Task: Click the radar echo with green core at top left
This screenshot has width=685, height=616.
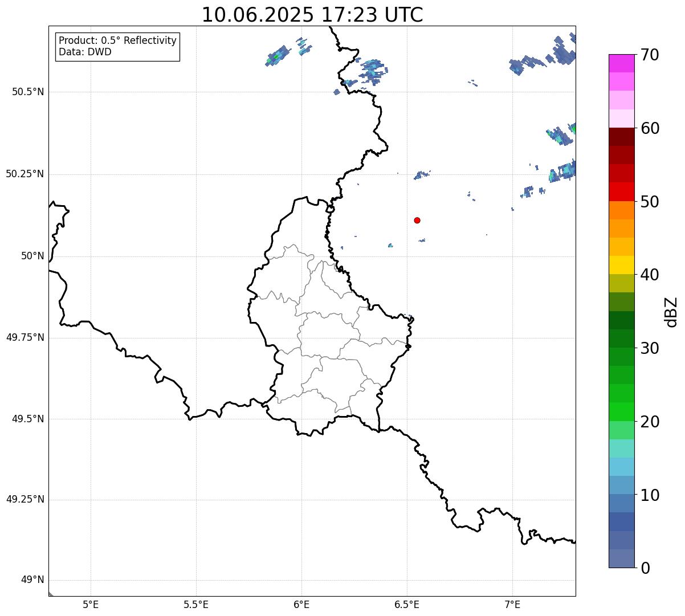Action: click(278, 56)
